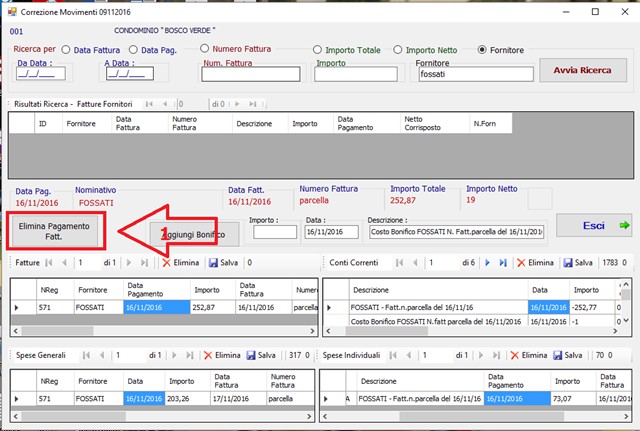Go to next record in Spese Generali navigator
The width and height of the screenshot is (640, 431).
pos(174,355)
